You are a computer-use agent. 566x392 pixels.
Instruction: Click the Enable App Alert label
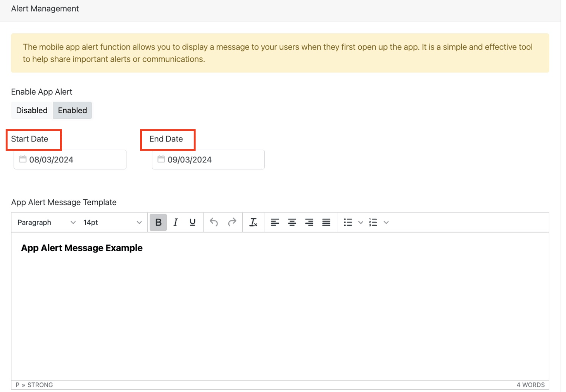tap(42, 92)
